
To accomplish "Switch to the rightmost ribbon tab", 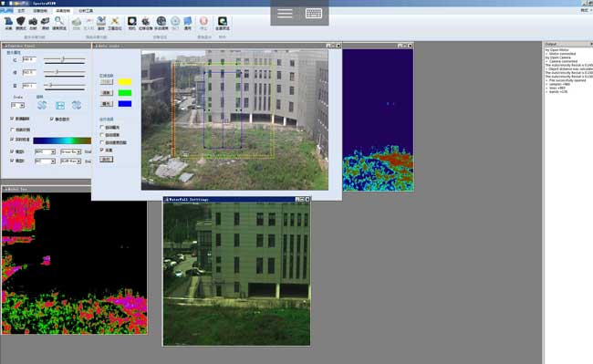I will point(86,11).
